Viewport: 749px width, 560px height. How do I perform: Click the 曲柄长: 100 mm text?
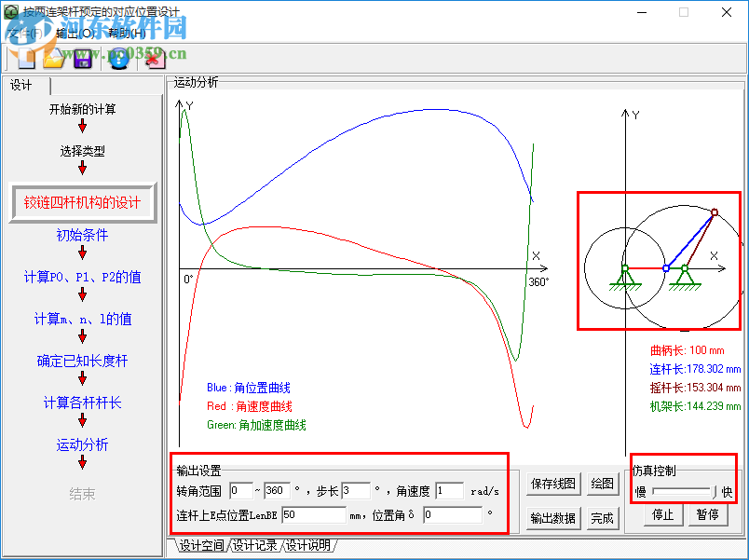pyautogui.click(x=687, y=350)
